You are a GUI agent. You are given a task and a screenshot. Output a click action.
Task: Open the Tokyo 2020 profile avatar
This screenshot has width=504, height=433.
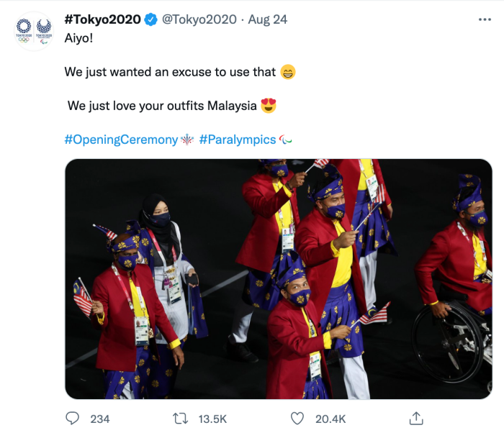tap(34, 31)
